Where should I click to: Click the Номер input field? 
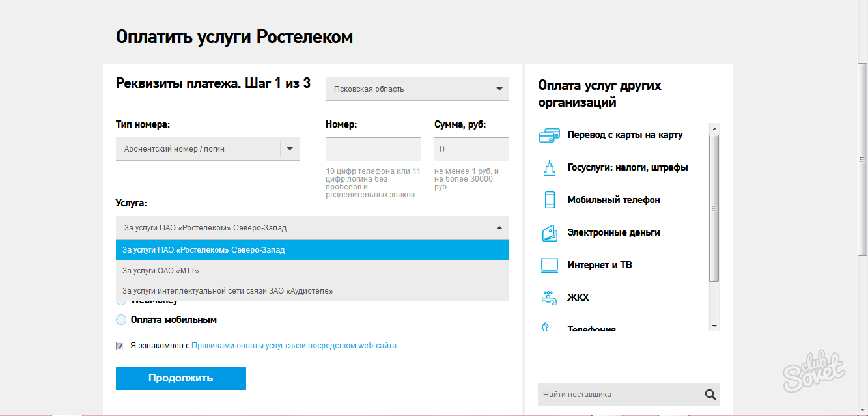tap(374, 149)
